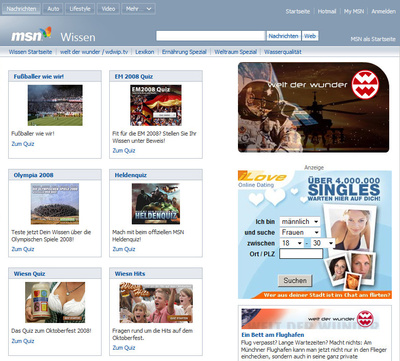Open the Wiesn Hits thumbnail image
The image size is (400, 361).
coord(156,303)
